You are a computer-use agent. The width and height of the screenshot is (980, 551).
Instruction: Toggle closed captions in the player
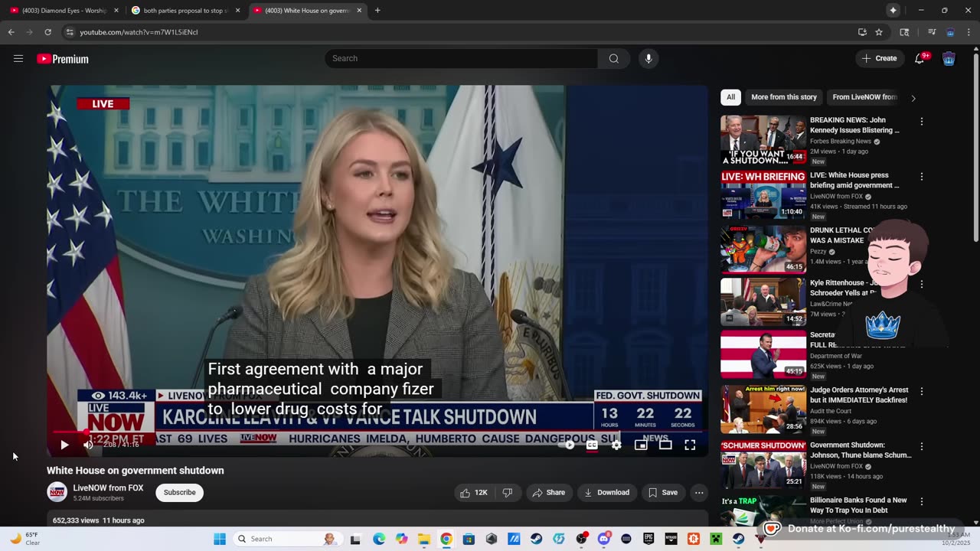592,445
